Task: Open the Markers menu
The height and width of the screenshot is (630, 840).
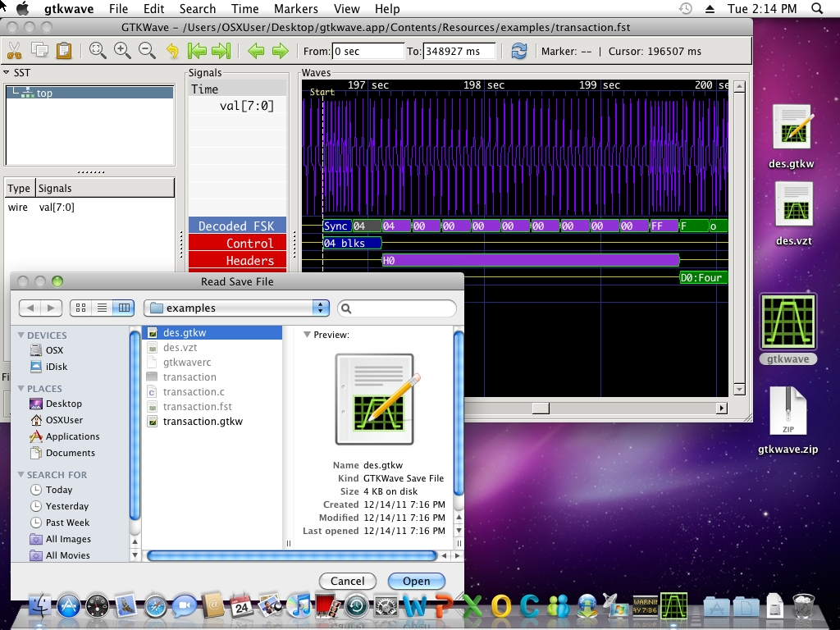Action: (295, 9)
